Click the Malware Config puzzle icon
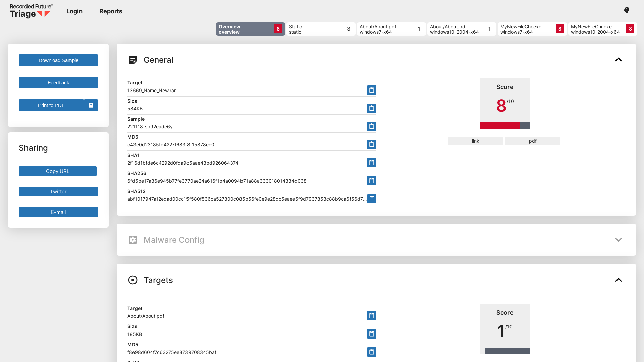 pos(133,240)
